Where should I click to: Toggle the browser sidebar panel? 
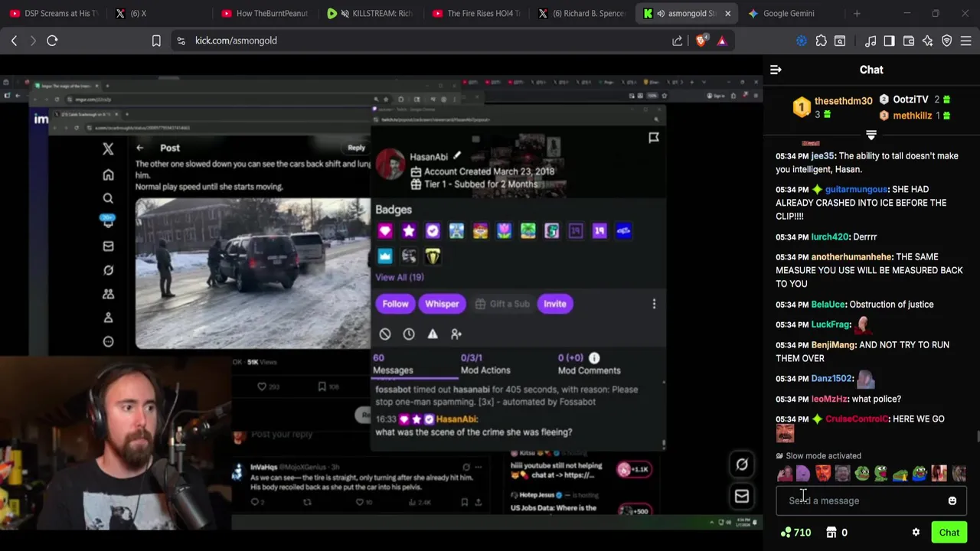pyautogui.click(x=889, y=41)
